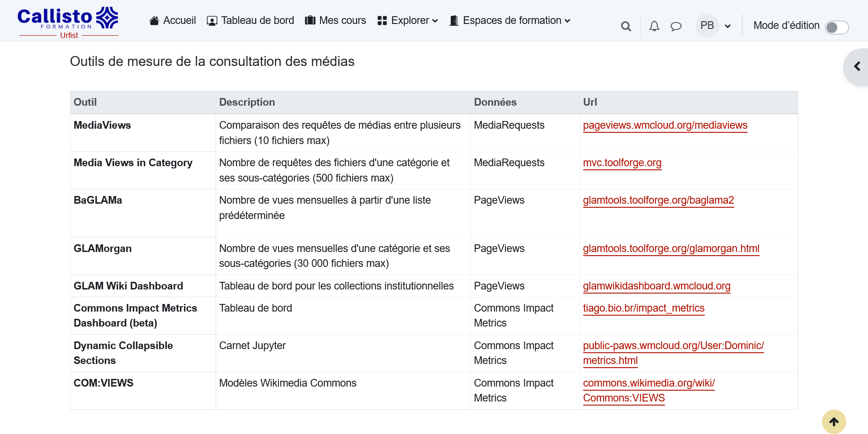The width and height of the screenshot is (868, 434).
Task: Open notifications bell icon
Action: click(x=654, y=26)
